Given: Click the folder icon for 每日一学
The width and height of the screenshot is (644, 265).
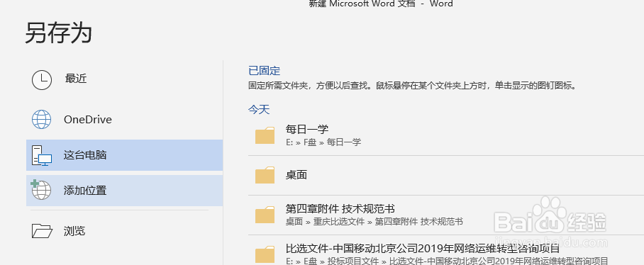Looking at the screenshot, I should coord(265,135).
